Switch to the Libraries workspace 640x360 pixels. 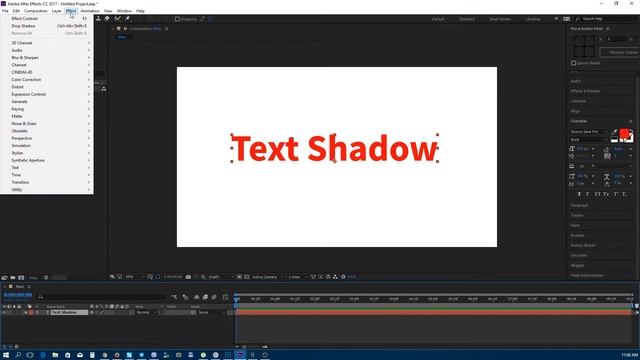tap(533, 19)
